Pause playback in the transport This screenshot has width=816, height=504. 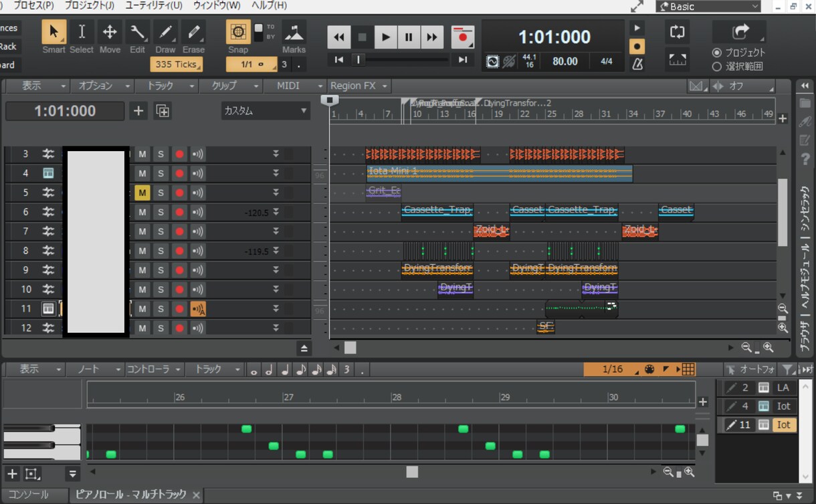click(409, 37)
